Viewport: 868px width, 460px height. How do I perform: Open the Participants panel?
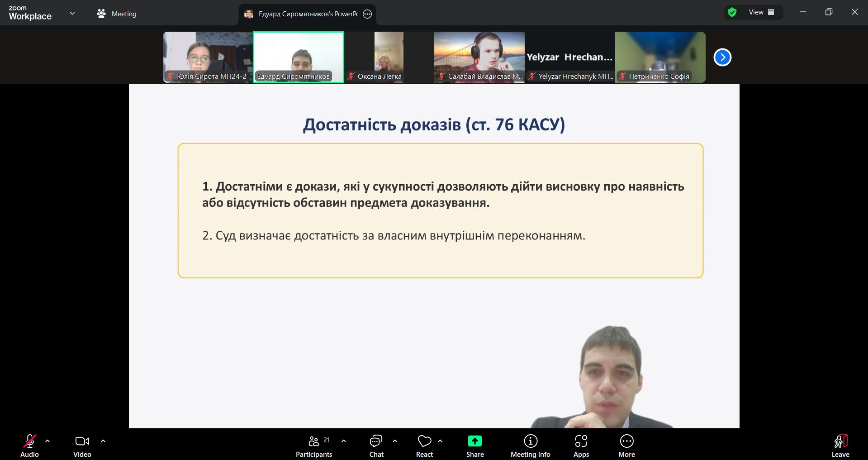pyautogui.click(x=313, y=446)
